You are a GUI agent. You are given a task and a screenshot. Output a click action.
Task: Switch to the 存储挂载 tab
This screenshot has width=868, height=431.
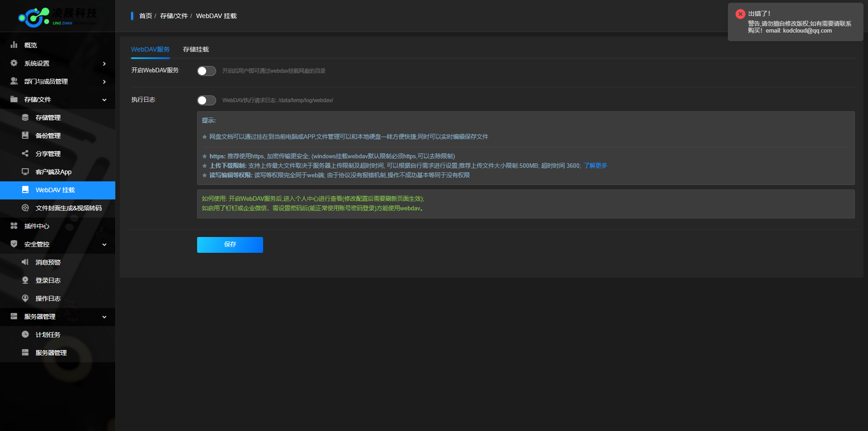pyautogui.click(x=196, y=49)
